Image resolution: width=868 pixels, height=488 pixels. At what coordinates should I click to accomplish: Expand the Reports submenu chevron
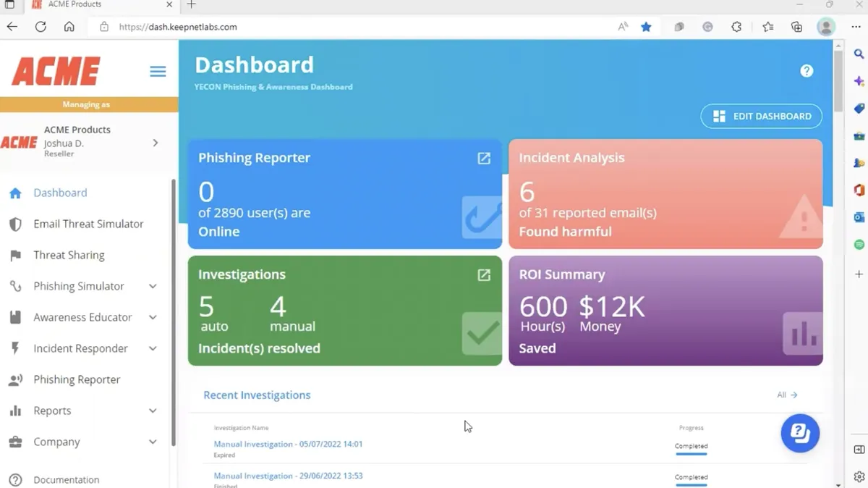(x=153, y=411)
